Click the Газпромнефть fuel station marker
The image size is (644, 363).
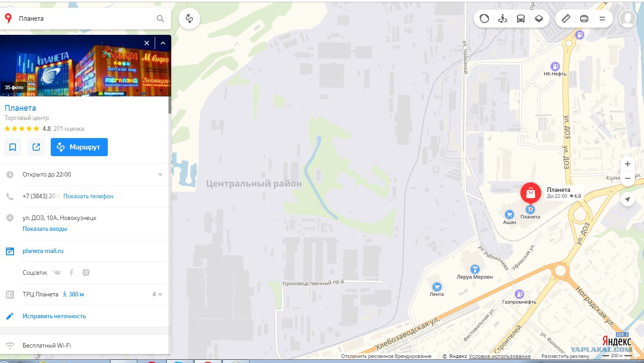[x=519, y=294]
